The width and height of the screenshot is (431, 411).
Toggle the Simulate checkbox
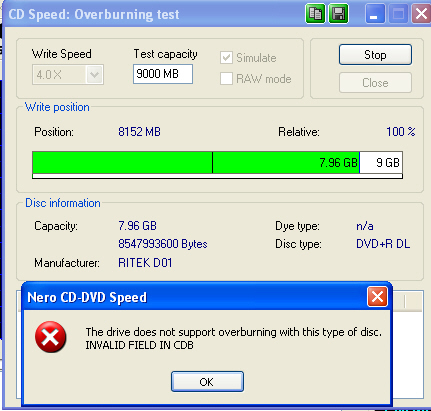pos(226,58)
